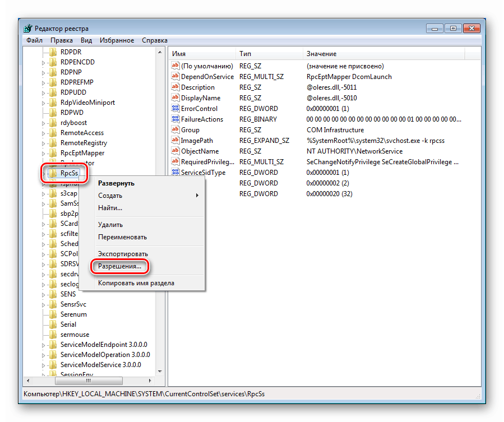Screen dimensions: 504x422
Task: Click the binary icon beside ServiceSidType
Action: click(x=175, y=172)
